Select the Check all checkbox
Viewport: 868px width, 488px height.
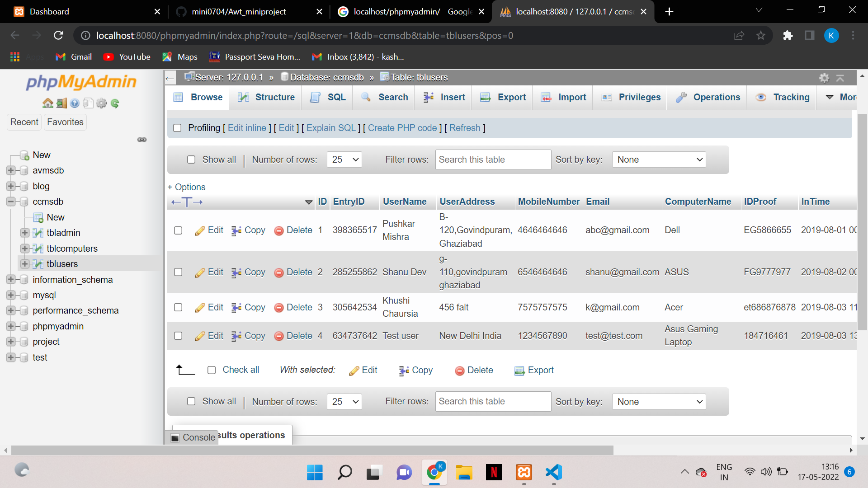click(212, 370)
